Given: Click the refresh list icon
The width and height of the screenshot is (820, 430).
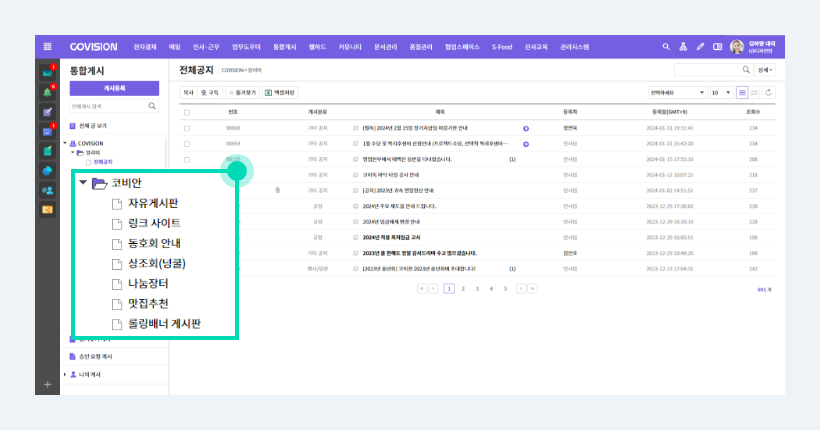Looking at the screenshot, I should tap(768, 93).
